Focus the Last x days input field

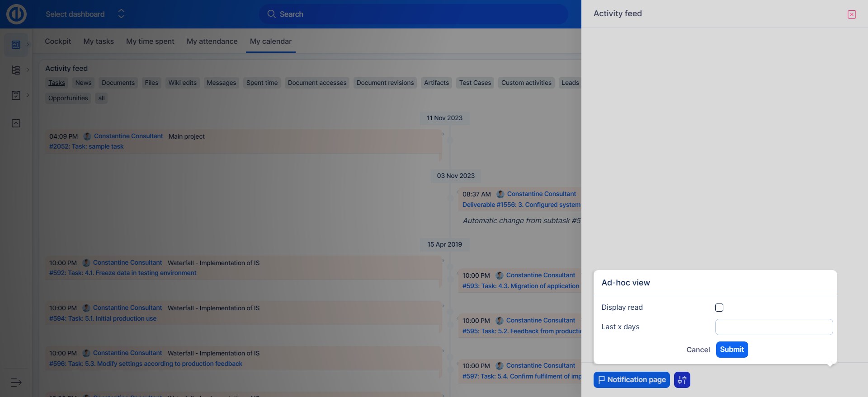point(774,327)
